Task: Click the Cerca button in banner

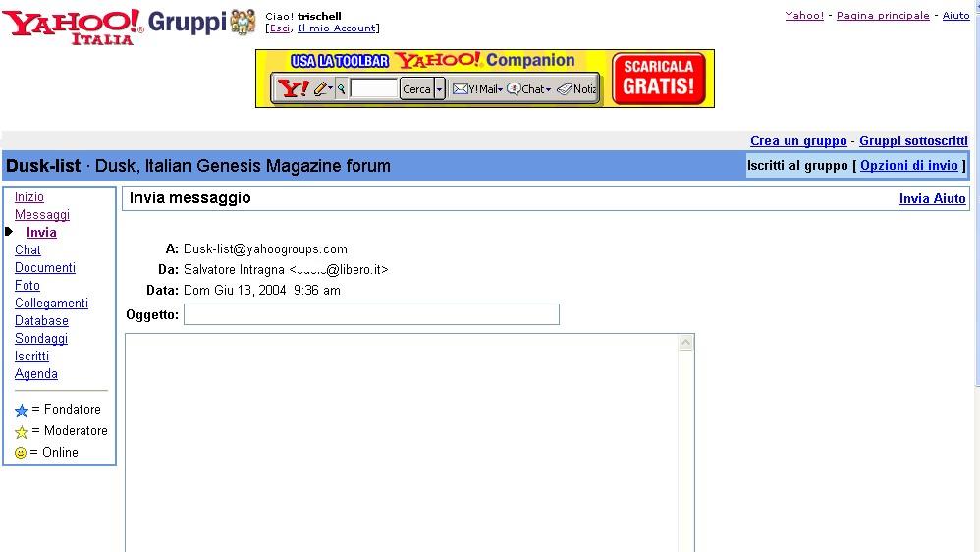Action: (x=417, y=88)
